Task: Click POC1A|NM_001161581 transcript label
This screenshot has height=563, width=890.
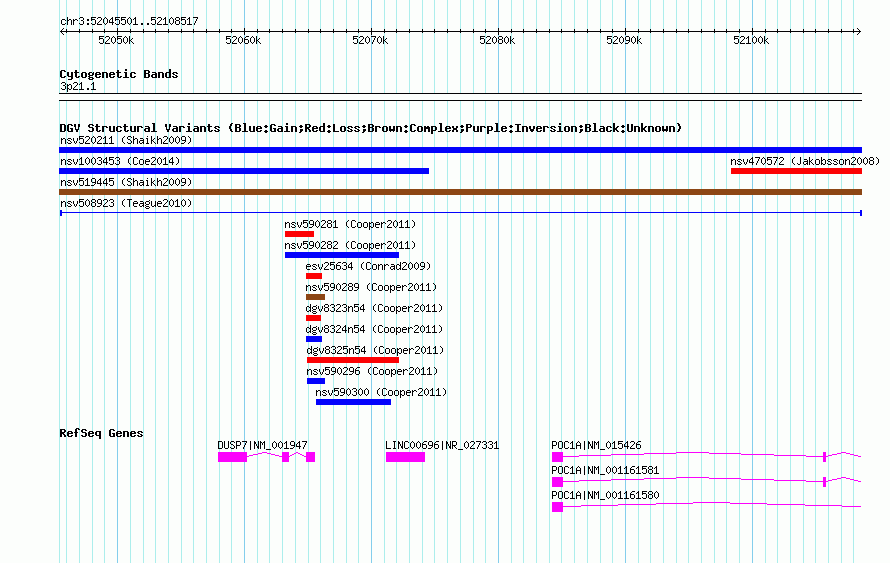Action: pos(606,470)
